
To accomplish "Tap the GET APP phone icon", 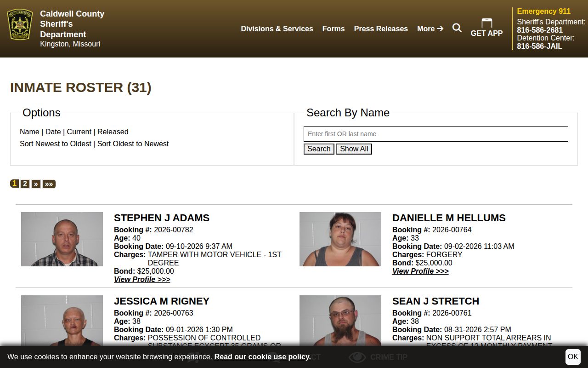I will [486, 23].
